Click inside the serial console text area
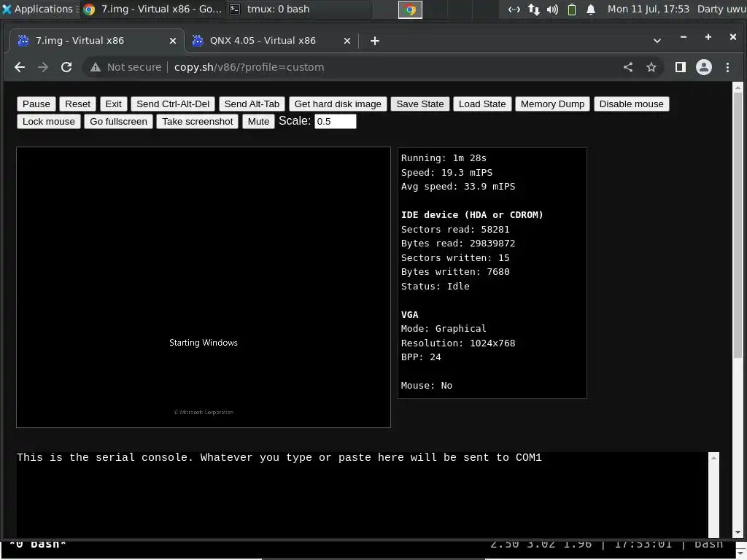Image resolution: width=747 pixels, height=560 pixels. point(362,495)
